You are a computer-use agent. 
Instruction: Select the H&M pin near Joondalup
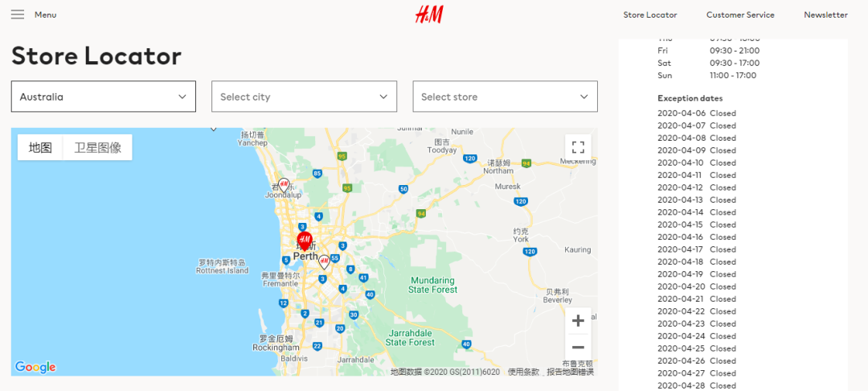(x=284, y=185)
